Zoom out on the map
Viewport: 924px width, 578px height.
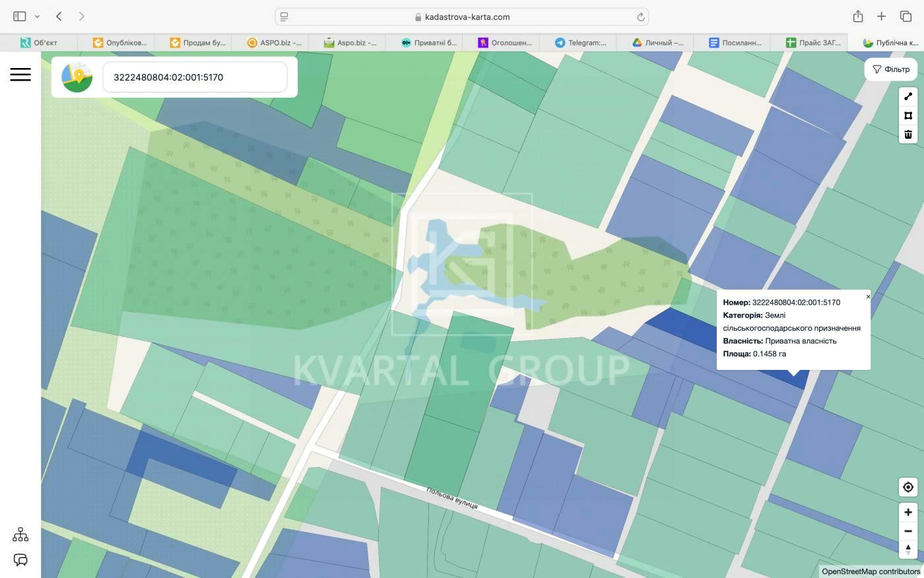[908, 531]
